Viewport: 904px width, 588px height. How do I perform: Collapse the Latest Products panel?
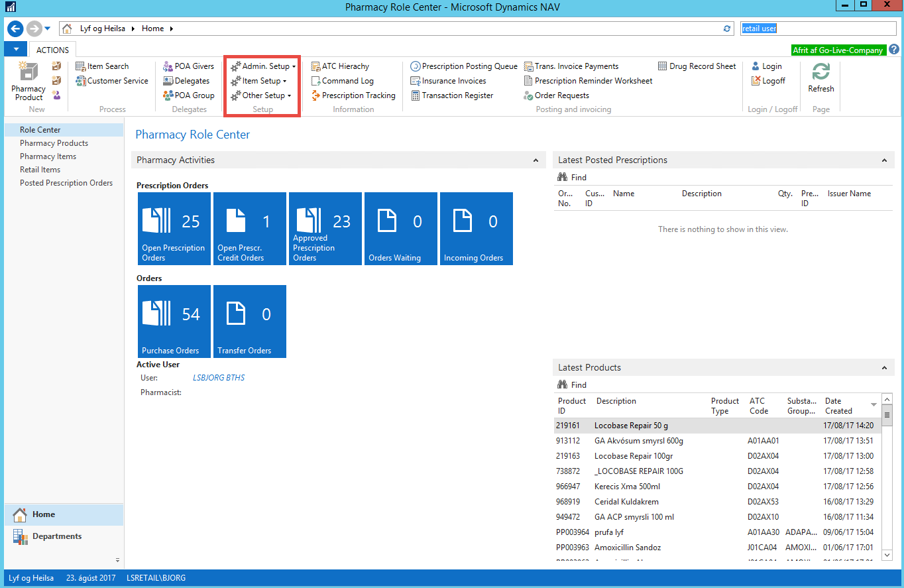coord(884,368)
